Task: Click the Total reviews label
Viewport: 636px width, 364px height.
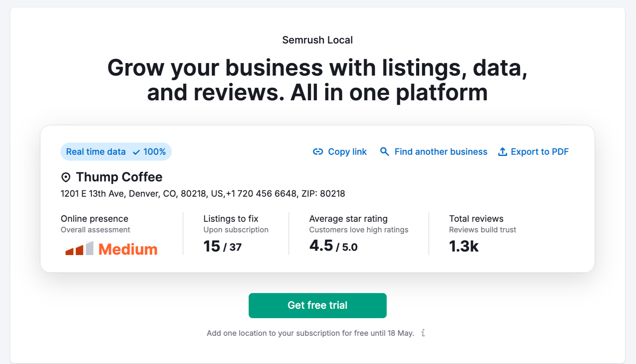Action: (x=476, y=219)
